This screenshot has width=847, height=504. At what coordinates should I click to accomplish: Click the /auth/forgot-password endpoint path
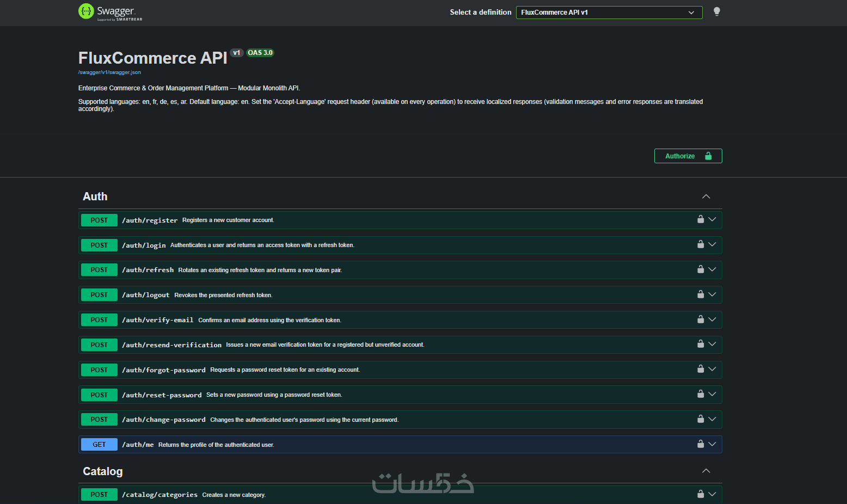point(164,370)
